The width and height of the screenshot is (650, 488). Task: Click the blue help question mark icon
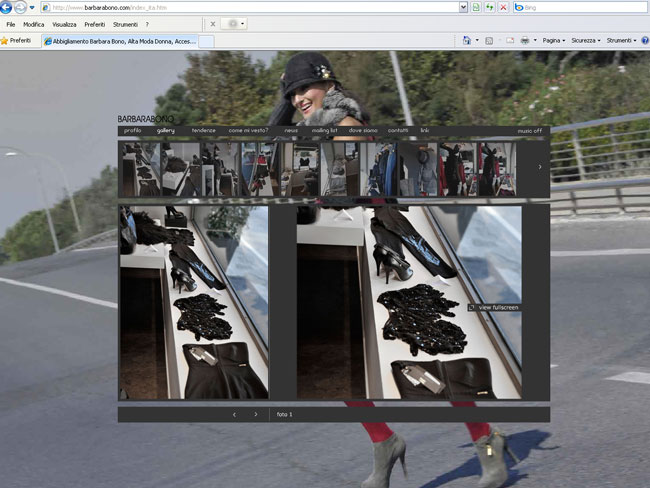coord(645,40)
